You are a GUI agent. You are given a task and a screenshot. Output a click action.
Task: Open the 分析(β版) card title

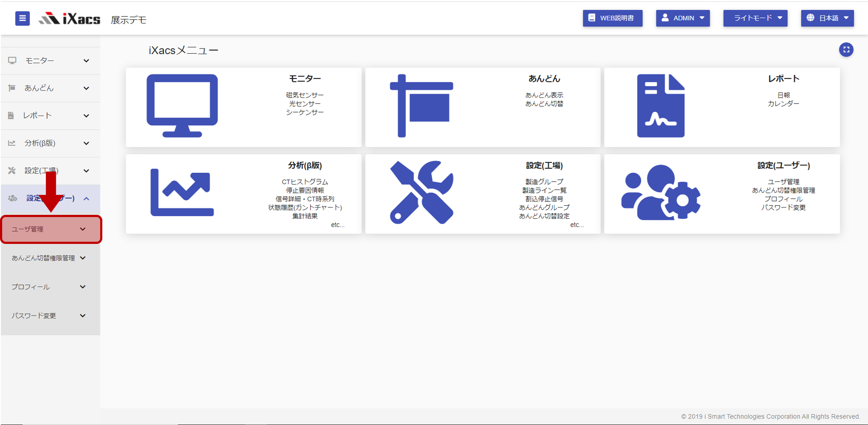pyautogui.click(x=305, y=165)
